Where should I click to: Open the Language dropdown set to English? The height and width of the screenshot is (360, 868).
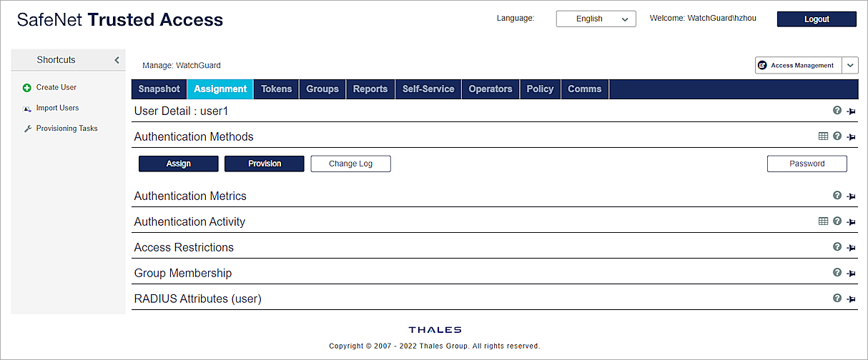coord(596,19)
